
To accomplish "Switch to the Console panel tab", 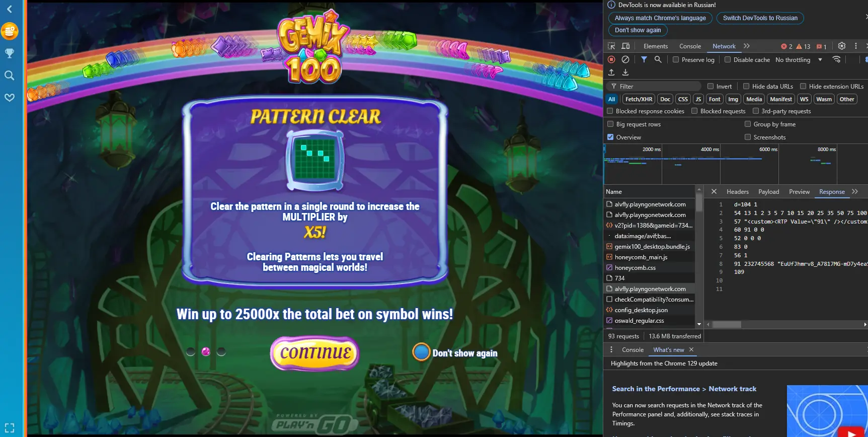I will coord(690,46).
